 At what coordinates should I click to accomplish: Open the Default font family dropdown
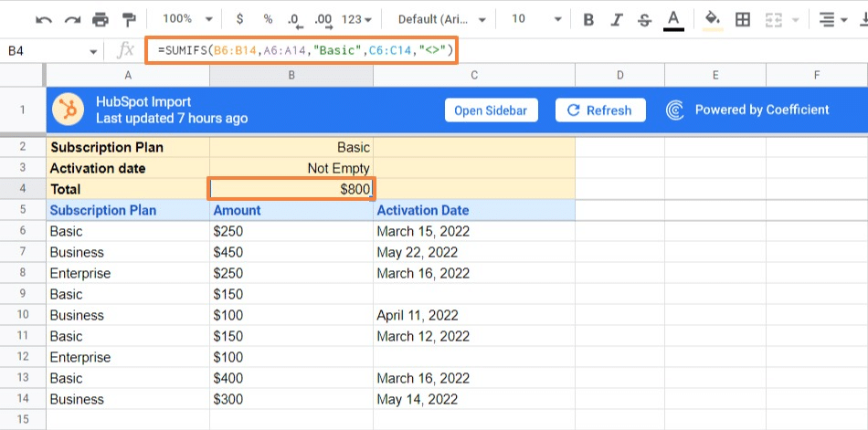point(443,19)
